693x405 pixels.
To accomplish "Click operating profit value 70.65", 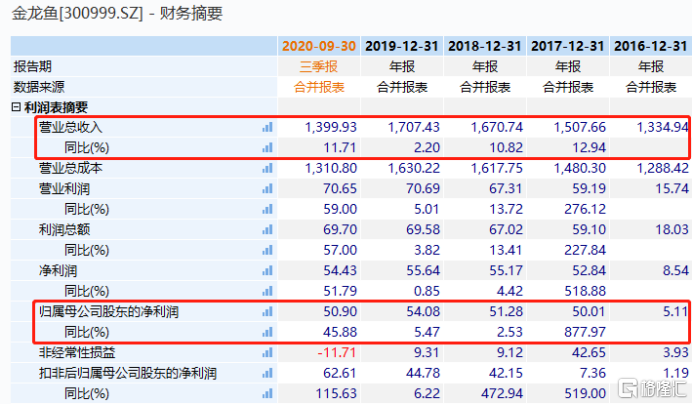I will (x=340, y=189).
